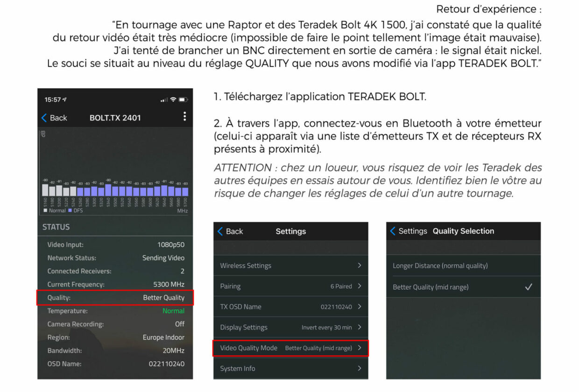Screen dimensions: 579x392
Task: Click the 15:57 clock in the status bar
Action: click(53, 99)
